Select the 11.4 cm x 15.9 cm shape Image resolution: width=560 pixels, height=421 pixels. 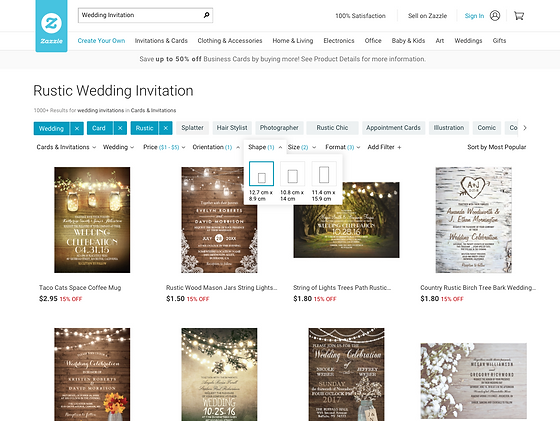pyautogui.click(x=324, y=174)
